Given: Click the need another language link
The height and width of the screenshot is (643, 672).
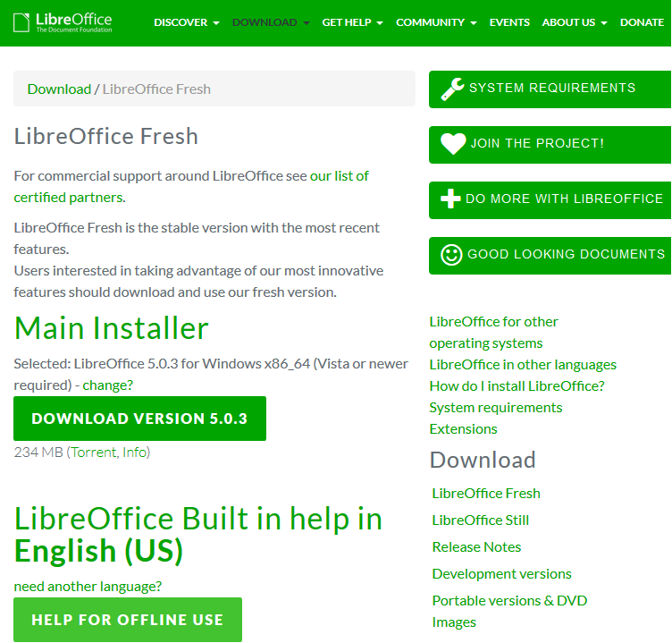Looking at the screenshot, I should (x=88, y=587).
